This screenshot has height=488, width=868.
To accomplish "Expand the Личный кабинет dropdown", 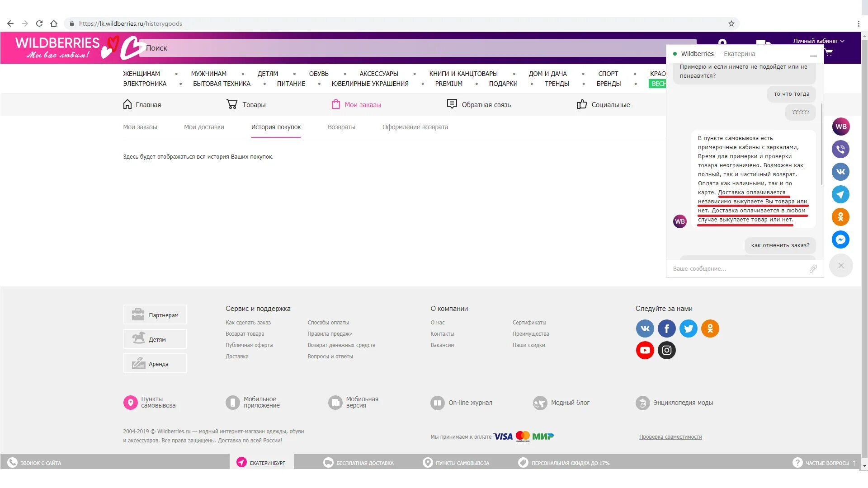I will point(818,41).
